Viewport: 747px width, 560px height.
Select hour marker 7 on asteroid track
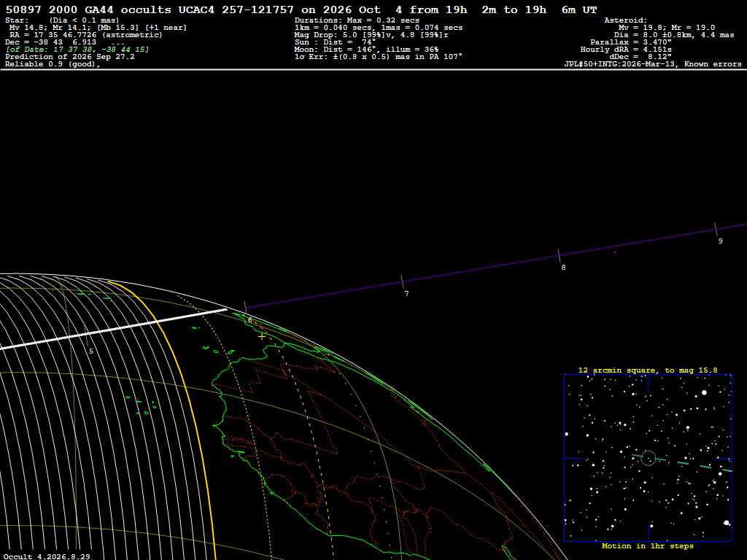406,293
